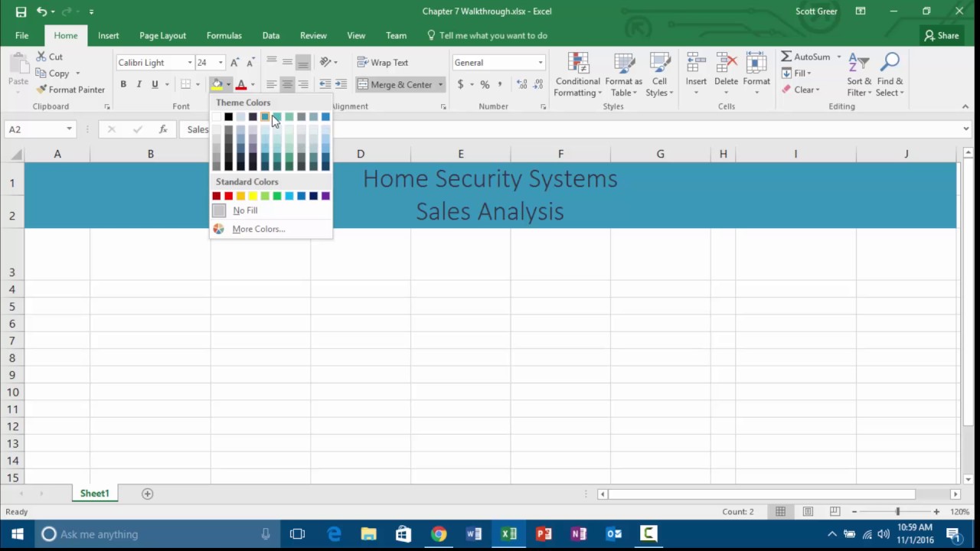980x551 pixels.
Task: Click the Increase Indent icon
Action: pos(341,84)
